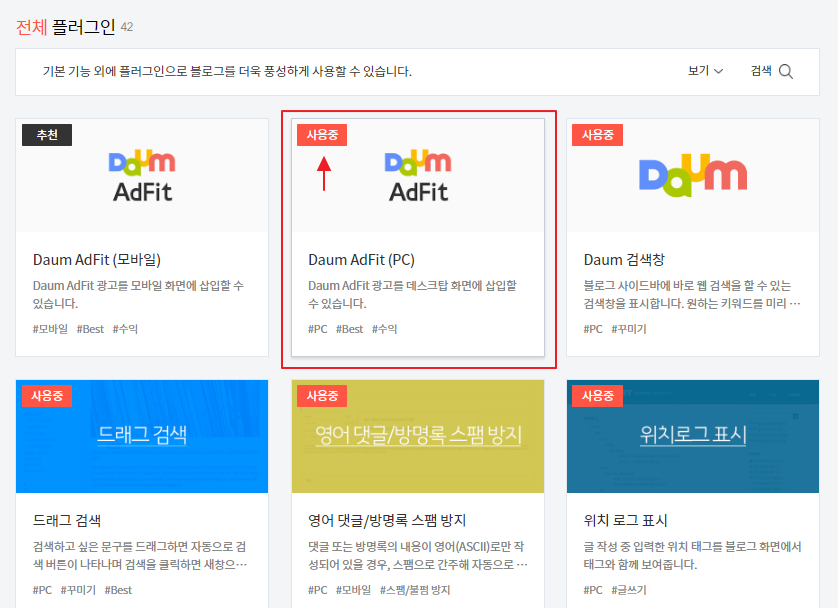The height and width of the screenshot is (608, 838).
Task: Click the 드래그 검색 description text
Action: (140, 555)
